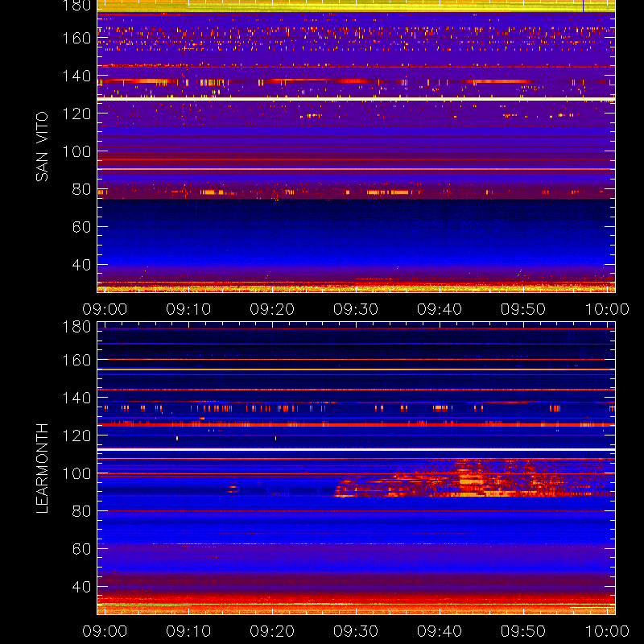The image size is (644, 644).
Task: Click the 09:10 time label below San Vito plot
Action: point(188,309)
